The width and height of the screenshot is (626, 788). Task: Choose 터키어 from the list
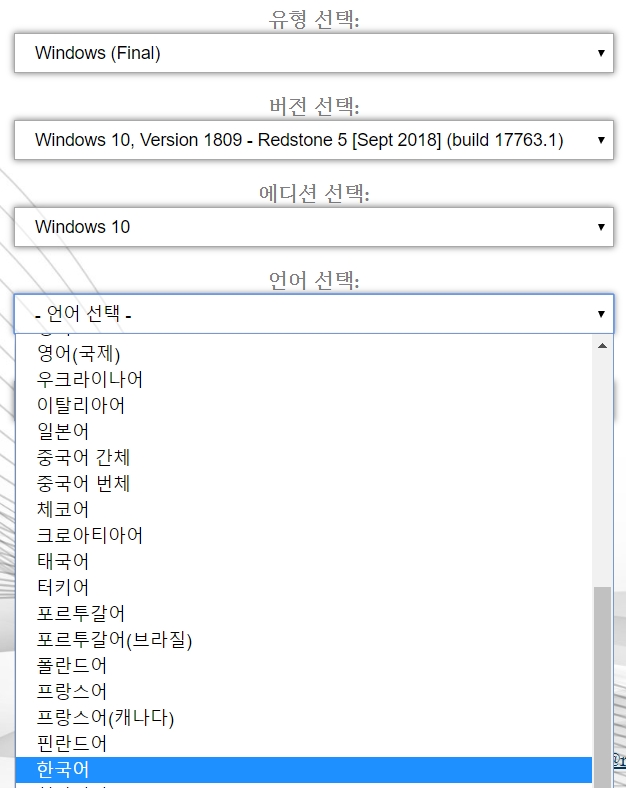click(303, 587)
